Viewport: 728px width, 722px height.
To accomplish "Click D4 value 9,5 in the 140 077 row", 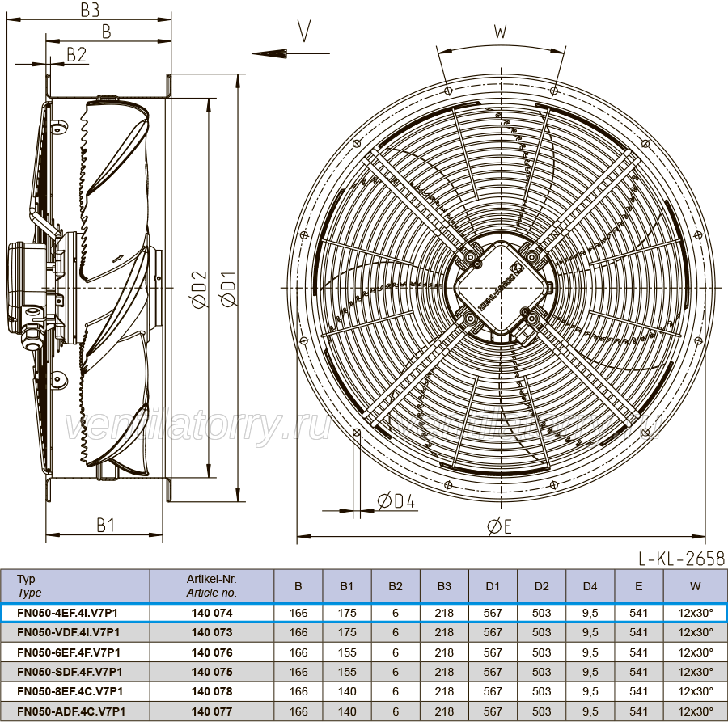I will click(590, 711).
